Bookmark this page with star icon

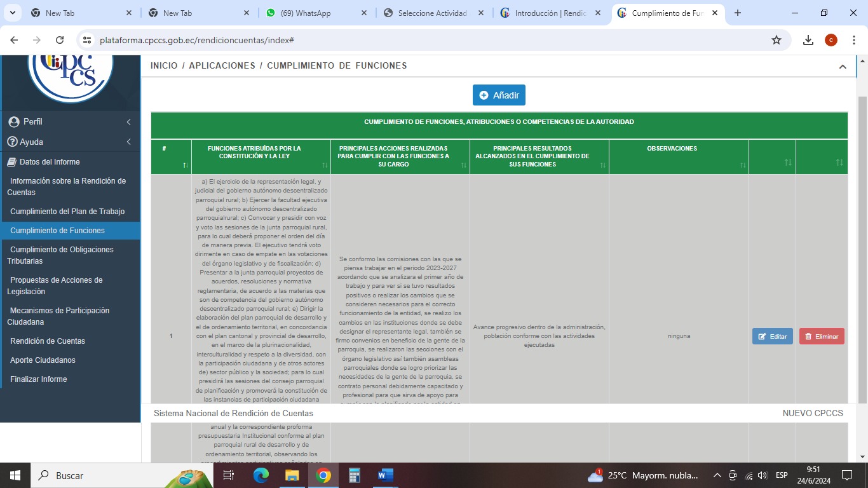[x=776, y=40]
